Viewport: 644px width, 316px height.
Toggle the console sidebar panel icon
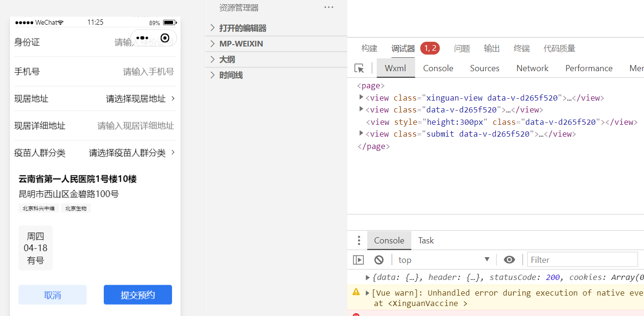tap(358, 260)
